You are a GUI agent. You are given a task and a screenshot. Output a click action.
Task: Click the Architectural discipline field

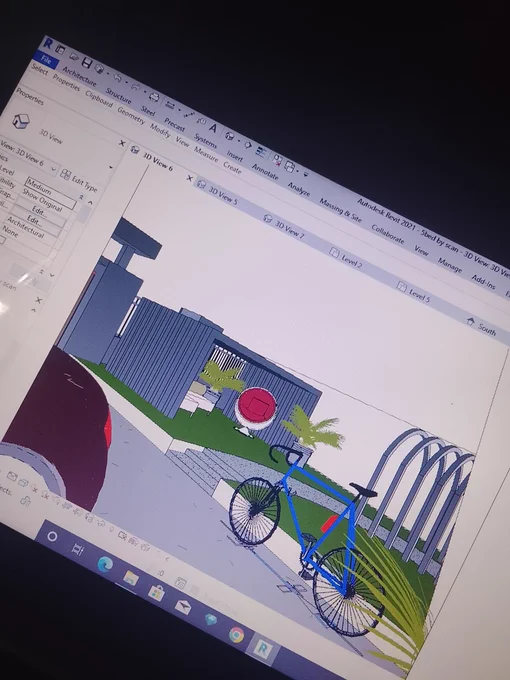point(27,227)
